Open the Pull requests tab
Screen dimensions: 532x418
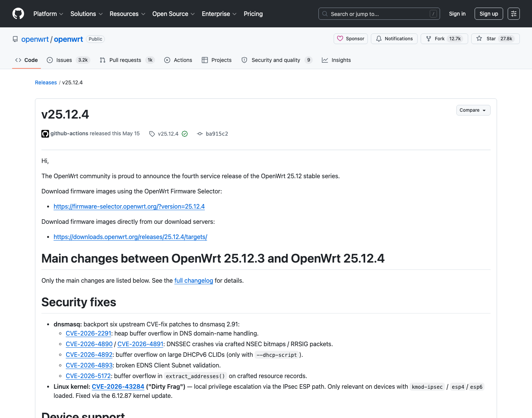[x=127, y=60]
